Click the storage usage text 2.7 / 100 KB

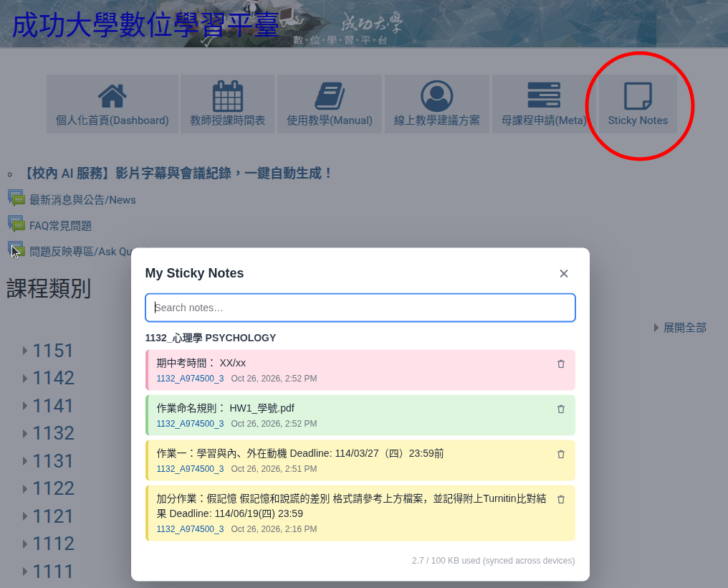(493, 561)
